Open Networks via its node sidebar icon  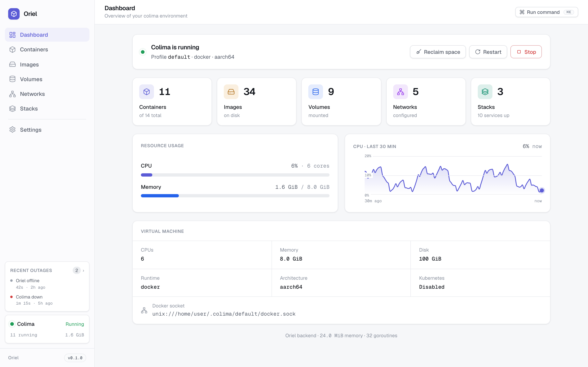12,94
